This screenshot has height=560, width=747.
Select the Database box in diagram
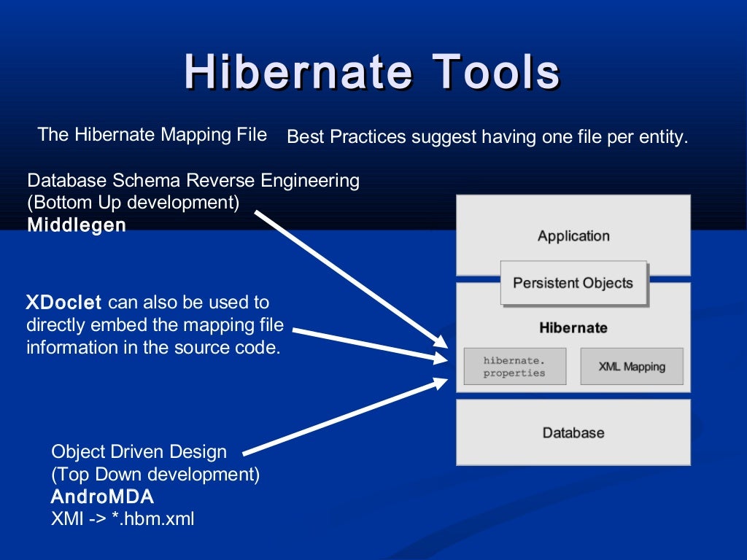click(573, 432)
